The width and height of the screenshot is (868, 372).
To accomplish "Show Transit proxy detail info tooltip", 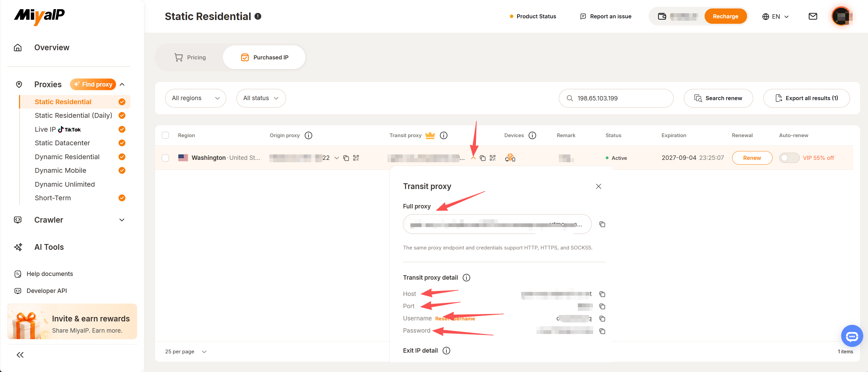I will 466,278.
